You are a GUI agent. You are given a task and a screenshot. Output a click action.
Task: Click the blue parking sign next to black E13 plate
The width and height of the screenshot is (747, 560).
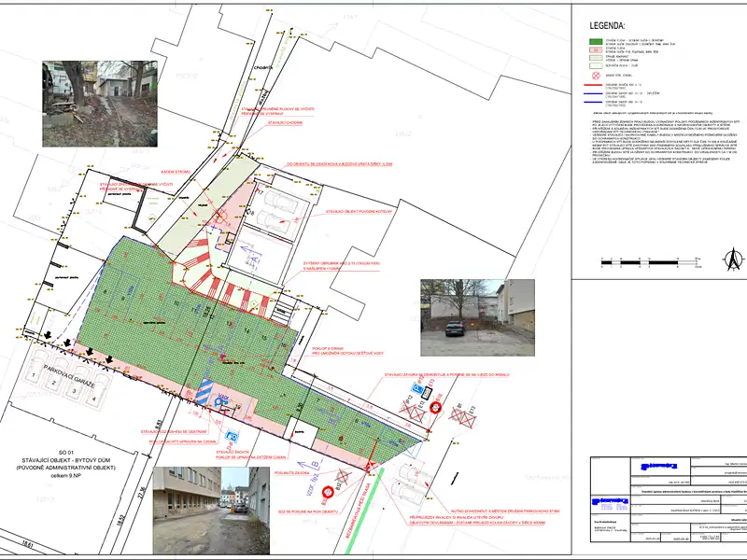(417, 390)
